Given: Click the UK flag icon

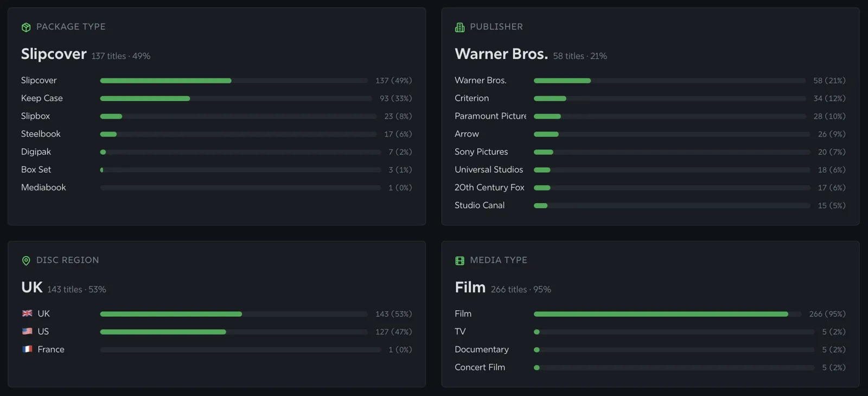Looking at the screenshot, I should (27, 314).
